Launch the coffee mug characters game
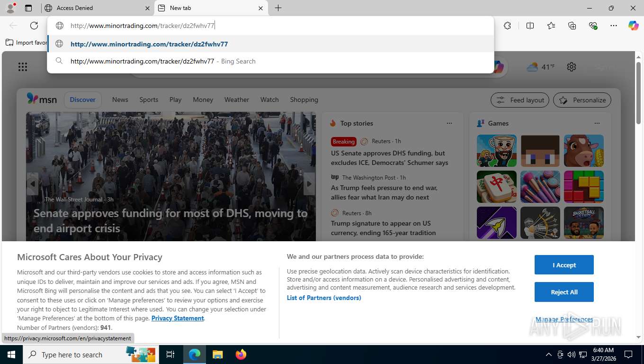Image resolution: width=644 pixels, height=364 pixels. (497, 151)
